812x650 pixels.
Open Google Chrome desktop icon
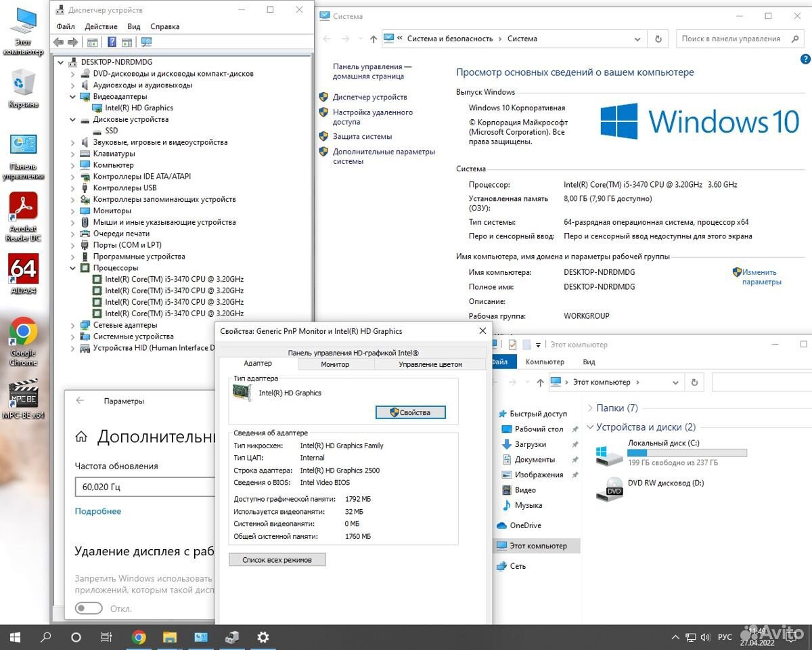point(23,341)
